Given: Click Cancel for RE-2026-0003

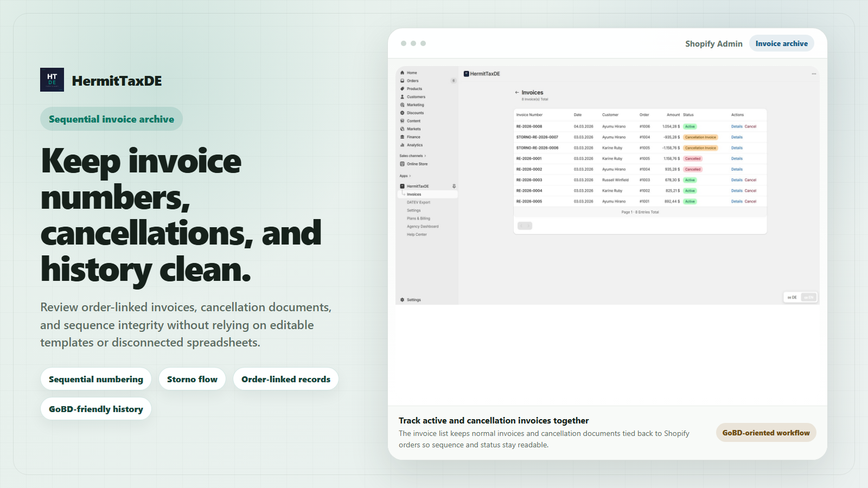Looking at the screenshot, I should 750,180.
